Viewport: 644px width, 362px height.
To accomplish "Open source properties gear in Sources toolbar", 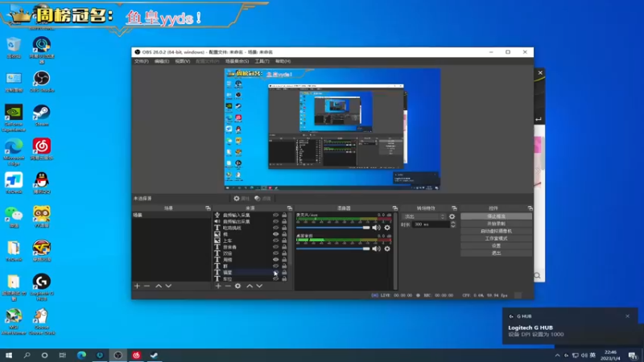I will coord(237,286).
